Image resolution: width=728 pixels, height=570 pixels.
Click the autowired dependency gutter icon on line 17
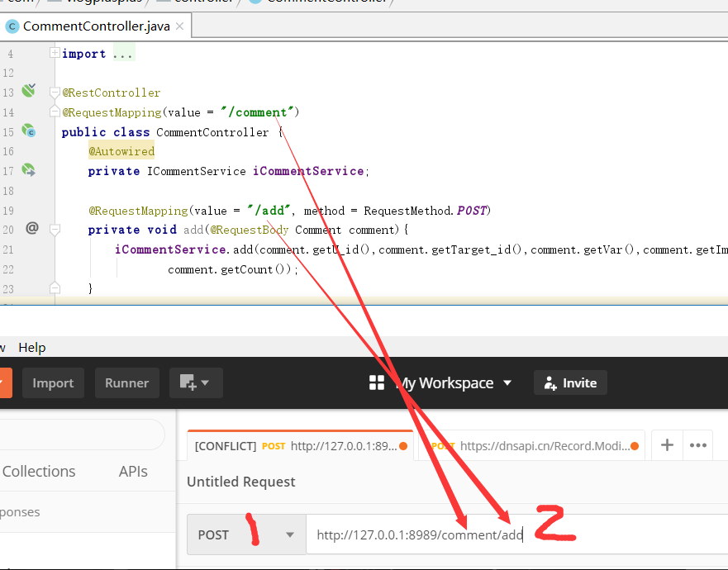[x=28, y=170]
